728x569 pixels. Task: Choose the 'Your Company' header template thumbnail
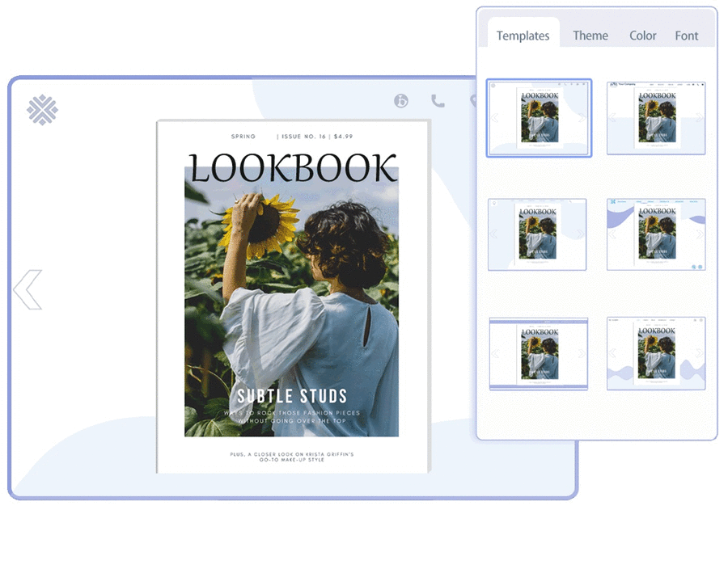[656, 117]
